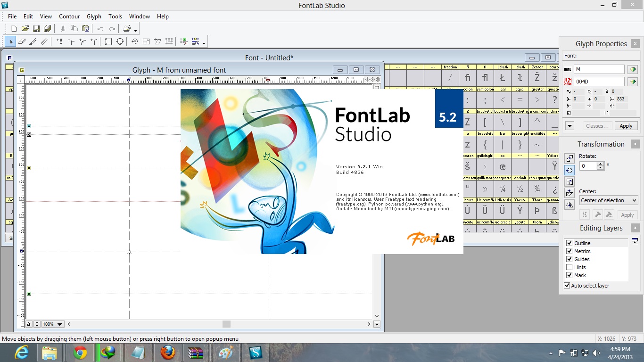The height and width of the screenshot is (362, 644).
Task: Open the Edit menu
Action: point(28,16)
